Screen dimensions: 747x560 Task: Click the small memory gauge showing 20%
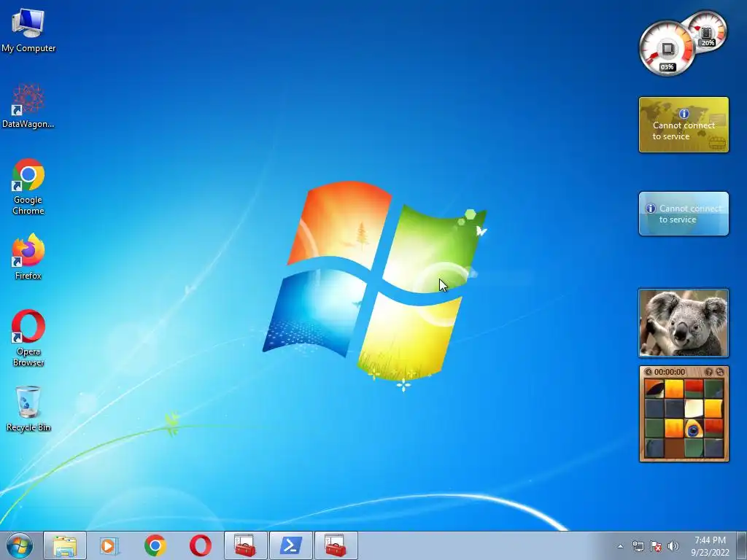click(707, 31)
